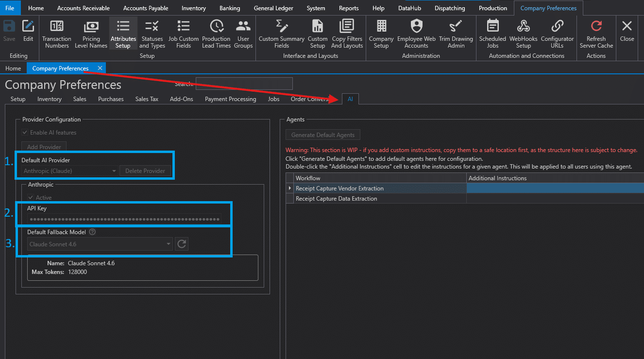This screenshot has height=359, width=644.
Task: Open WebHooks Setup
Action: click(524, 34)
